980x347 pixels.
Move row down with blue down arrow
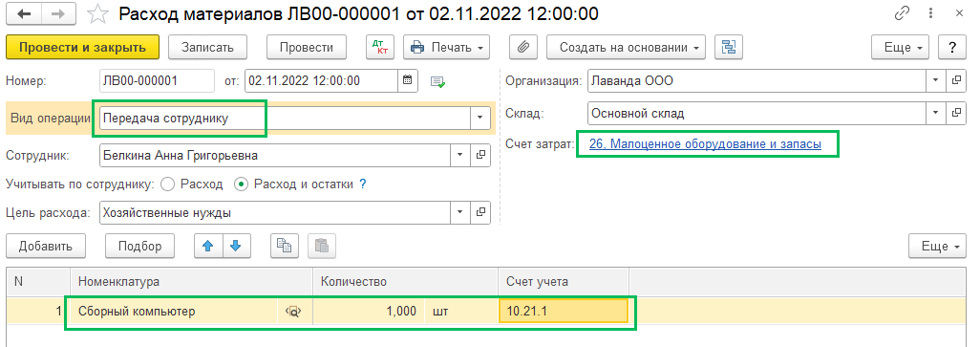click(235, 246)
